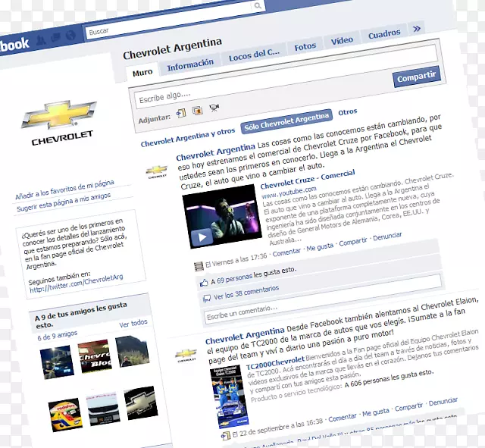Click Me gusta on the Cruze post

320,247
